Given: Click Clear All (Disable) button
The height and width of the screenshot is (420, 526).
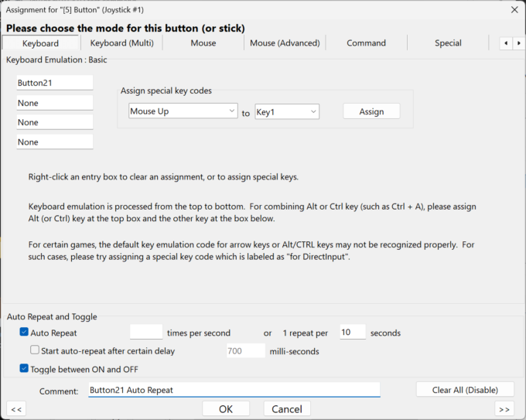Looking at the screenshot, I should (x=465, y=390).
